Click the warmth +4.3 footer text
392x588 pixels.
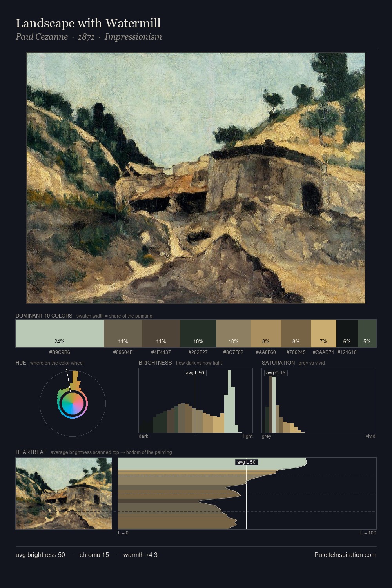click(x=140, y=555)
